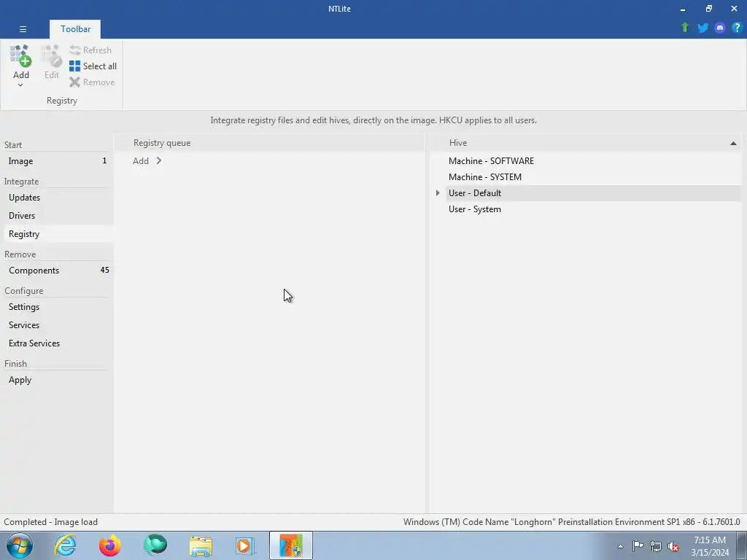Select Registry in the sidebar
747x560 pixels.
click(x=57, y=234)
